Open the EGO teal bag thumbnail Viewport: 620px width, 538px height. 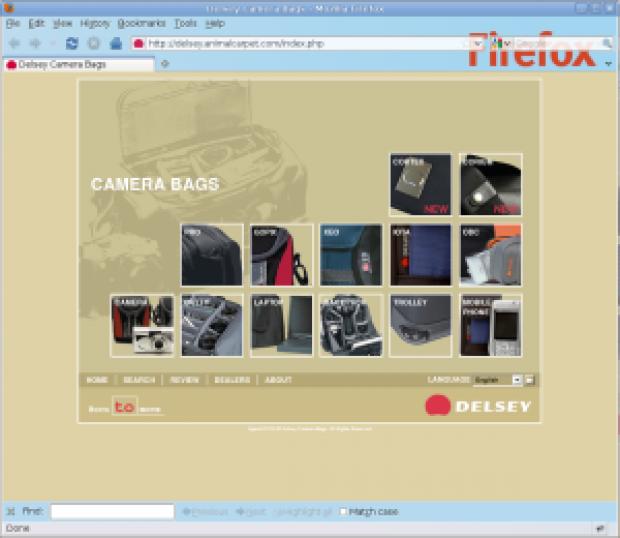pyautogui.click(x=351, y=255)
